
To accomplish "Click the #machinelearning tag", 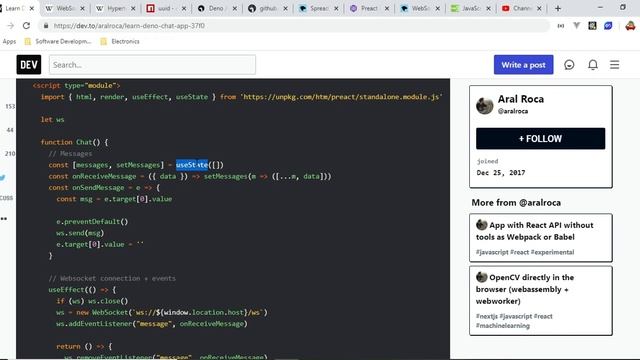I will tap(503, 326).
